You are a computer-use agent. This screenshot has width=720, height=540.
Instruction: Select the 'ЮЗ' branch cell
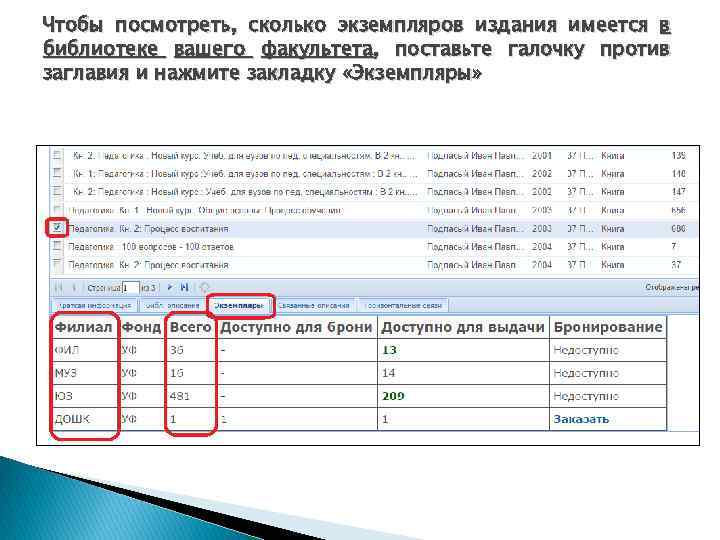point(84,396)
